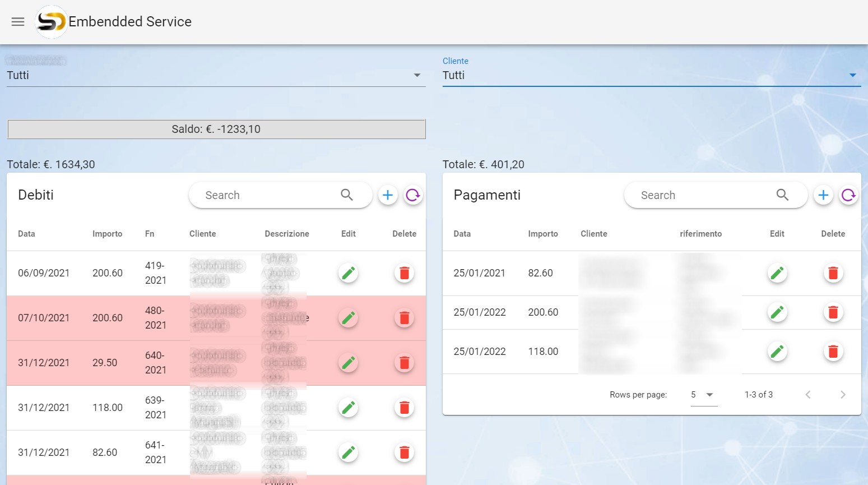Edit the debit row Fn 641-2021
The image size is (868, 485).
click(x=349, y=452)
